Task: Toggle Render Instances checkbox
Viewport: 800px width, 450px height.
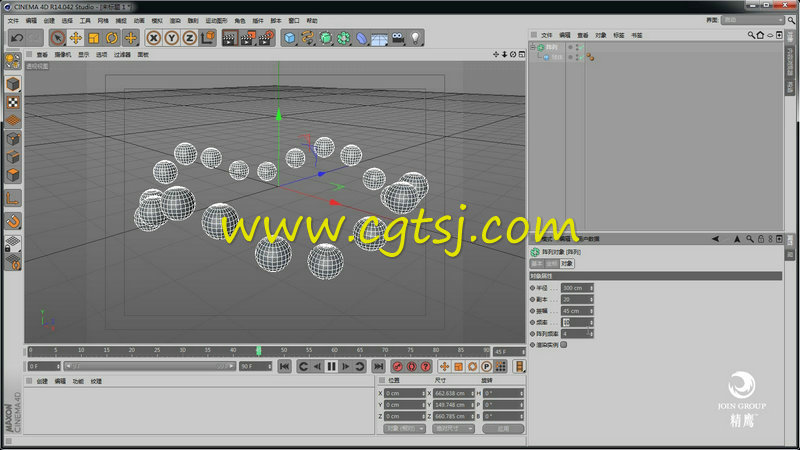Action: (x=564, y=345)
